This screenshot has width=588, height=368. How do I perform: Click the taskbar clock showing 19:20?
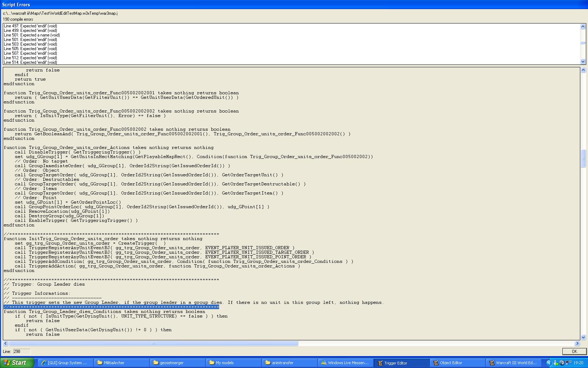click(578, 363)
